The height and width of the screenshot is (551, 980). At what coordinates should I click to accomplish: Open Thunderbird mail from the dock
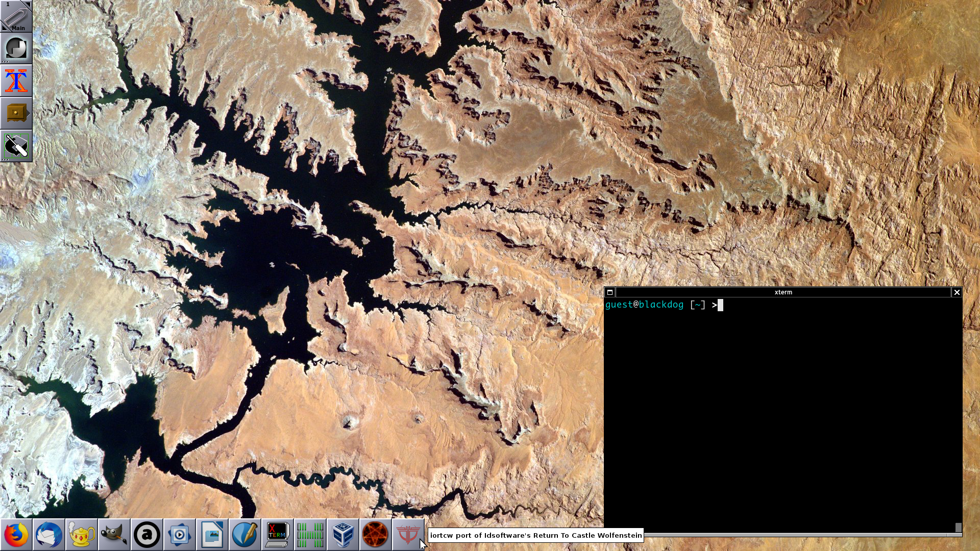[x=49, y=535]
